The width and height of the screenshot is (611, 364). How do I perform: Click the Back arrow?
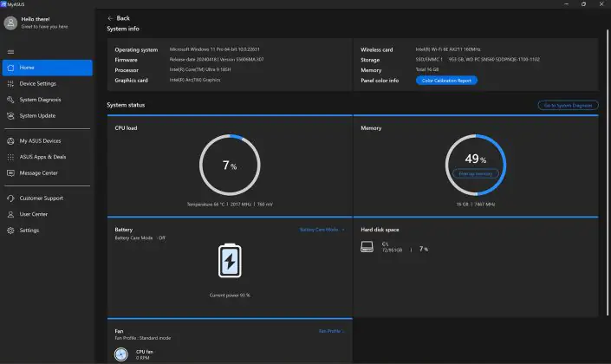110,18
